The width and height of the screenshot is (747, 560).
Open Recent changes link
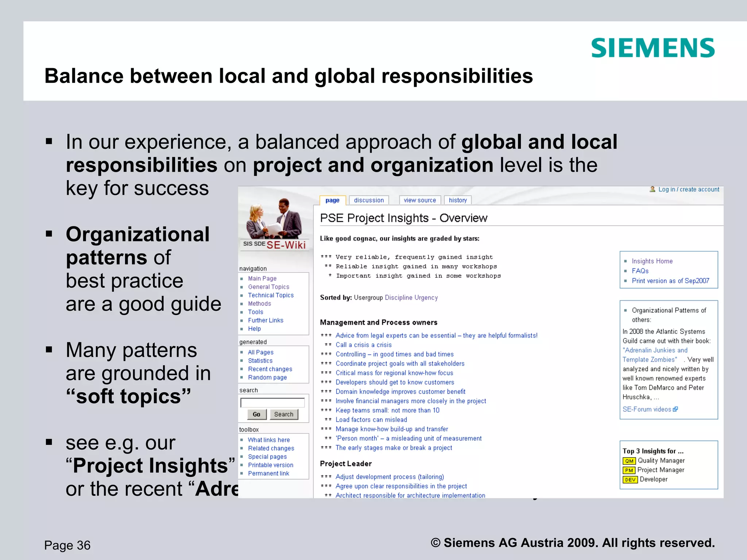click(x=270, y=369)
